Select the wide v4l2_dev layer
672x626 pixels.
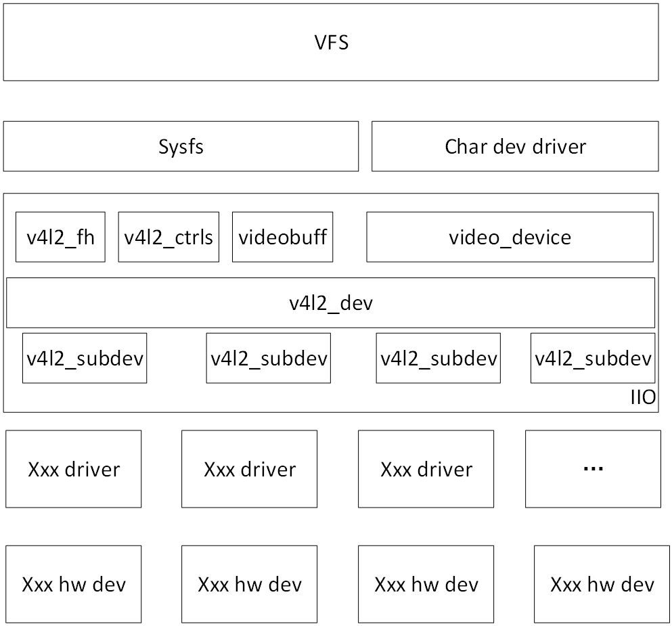point(331,303)
